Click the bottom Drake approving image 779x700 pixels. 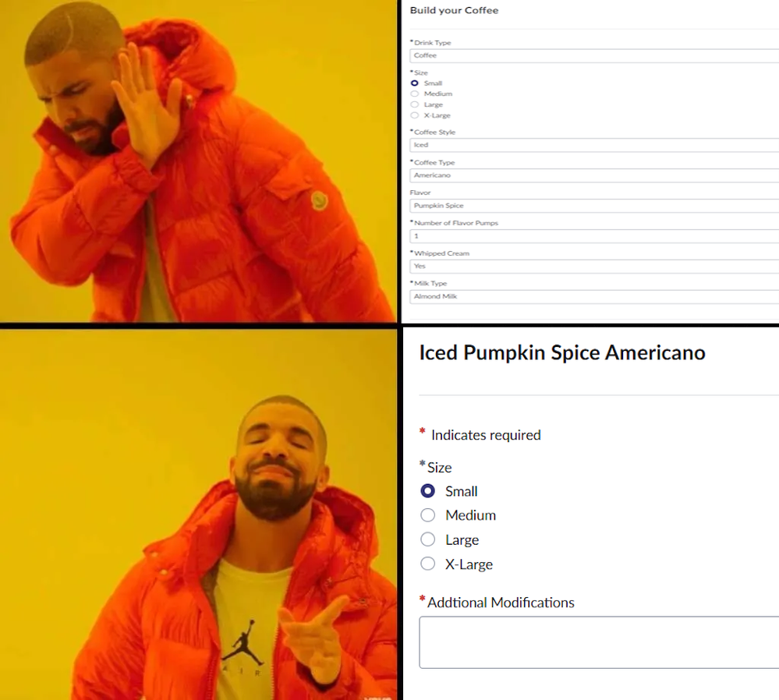[198, 514]
